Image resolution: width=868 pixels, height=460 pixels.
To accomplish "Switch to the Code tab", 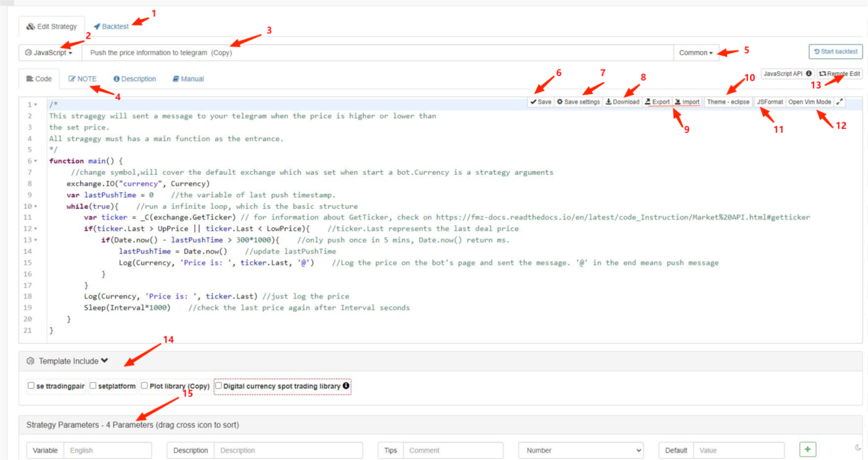I will (x=39, y=79).
